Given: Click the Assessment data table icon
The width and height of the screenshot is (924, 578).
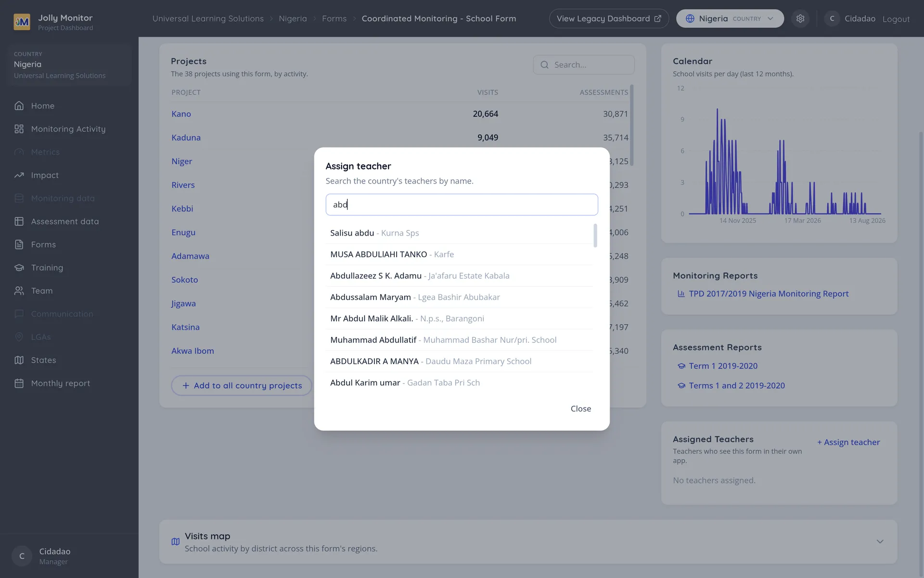Looking at the screenshot, I should (x=19, y=222).
